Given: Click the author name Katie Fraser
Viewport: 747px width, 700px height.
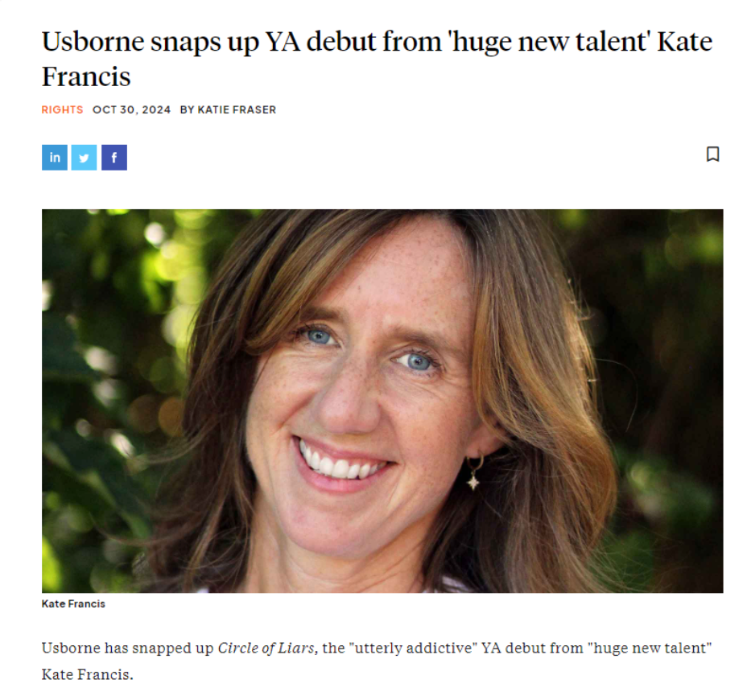Looking at the screenshot, I should pos(237,110).
